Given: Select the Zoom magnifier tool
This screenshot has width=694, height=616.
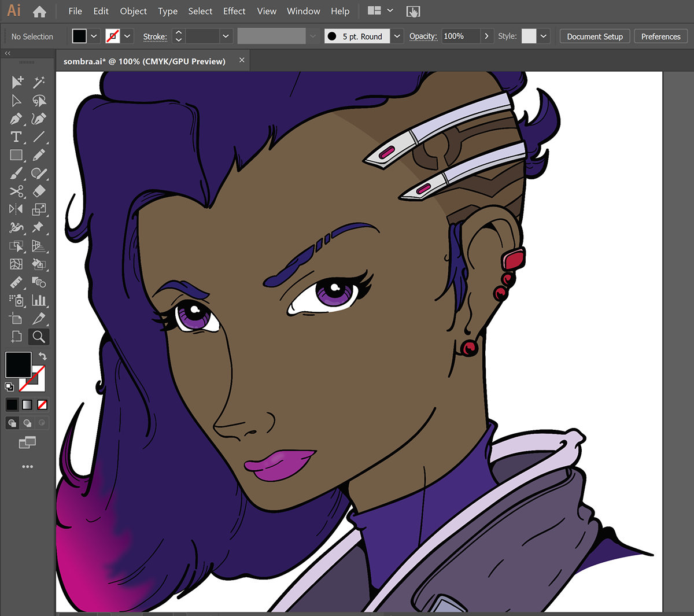Looking at the screenshot, I should 39,337.
